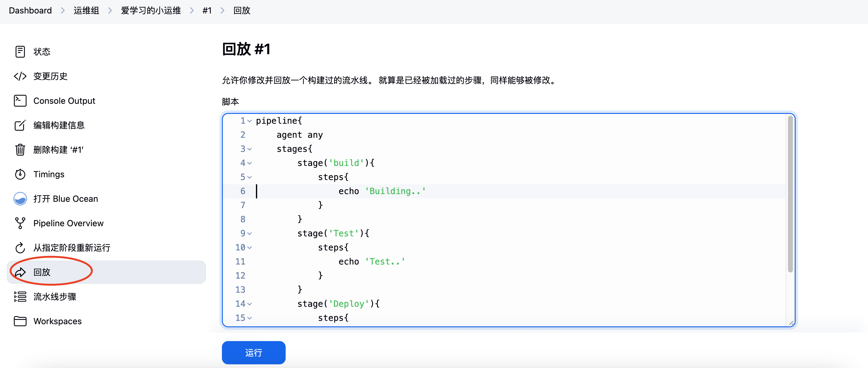Collapse the pipeline block at line 1

(x=249, y=121)
